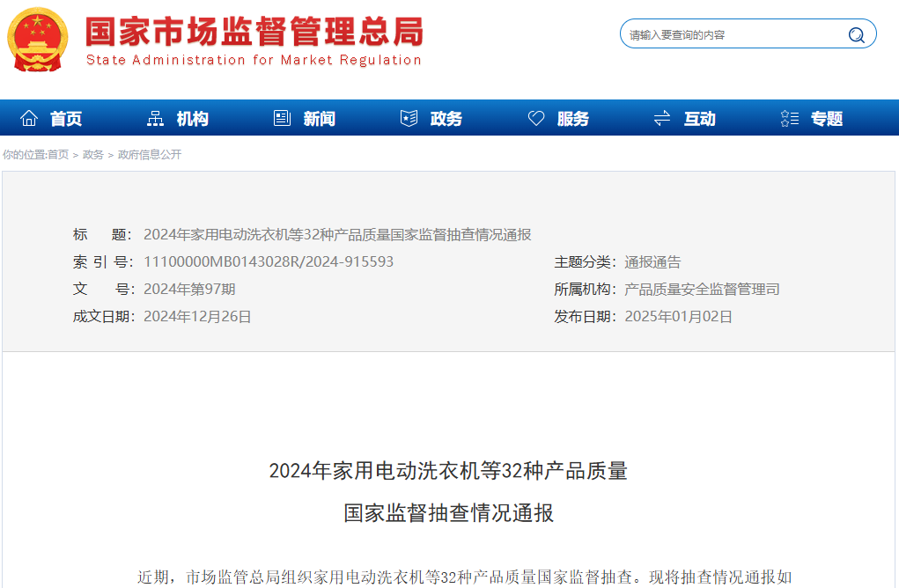Click the written date 2024年12月26日

(x=197, y=316)
